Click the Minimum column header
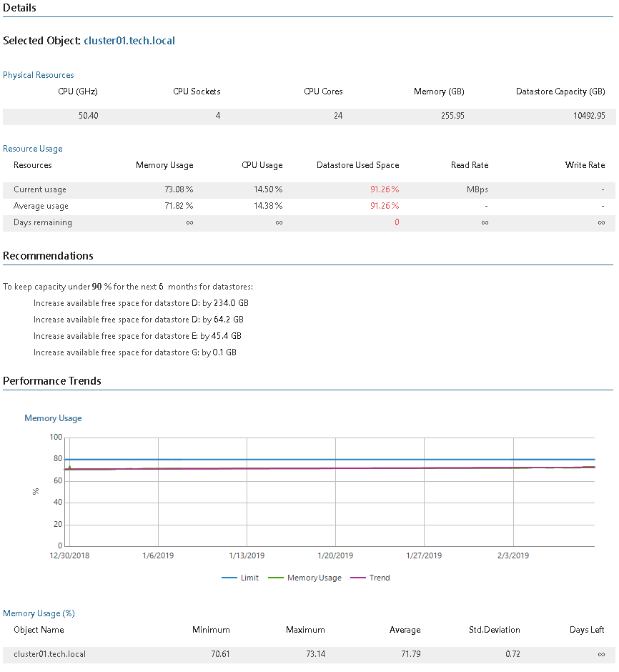619x672 pixels. pyautogui.click(x=211, y=630)
